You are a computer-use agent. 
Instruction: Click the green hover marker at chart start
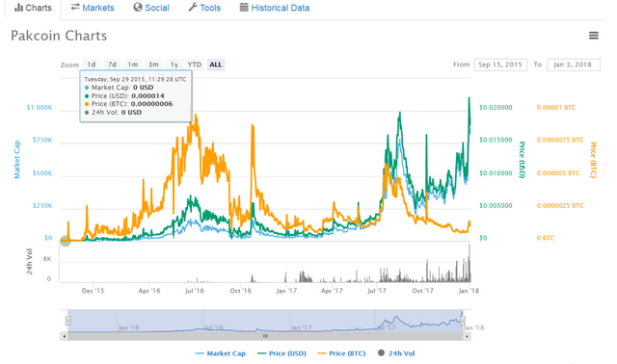(x=66, y=241)
